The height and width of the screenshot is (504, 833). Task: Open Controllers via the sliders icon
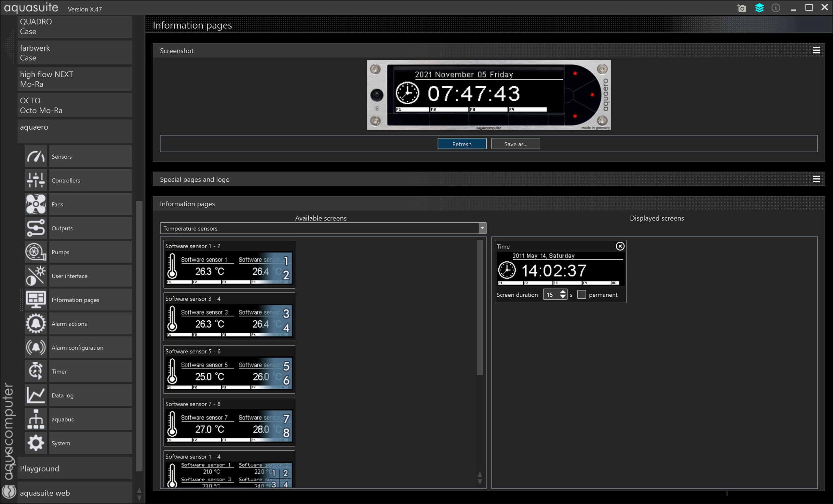click(35, 180)
